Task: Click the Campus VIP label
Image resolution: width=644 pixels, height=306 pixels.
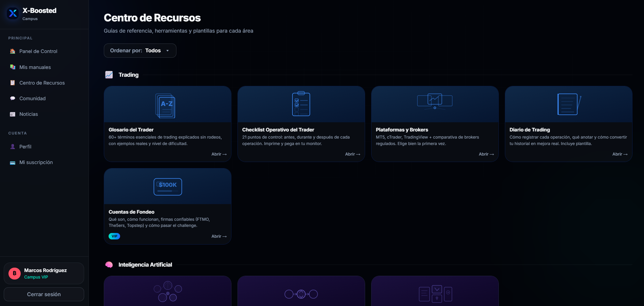Action: [x=36, y=277]
